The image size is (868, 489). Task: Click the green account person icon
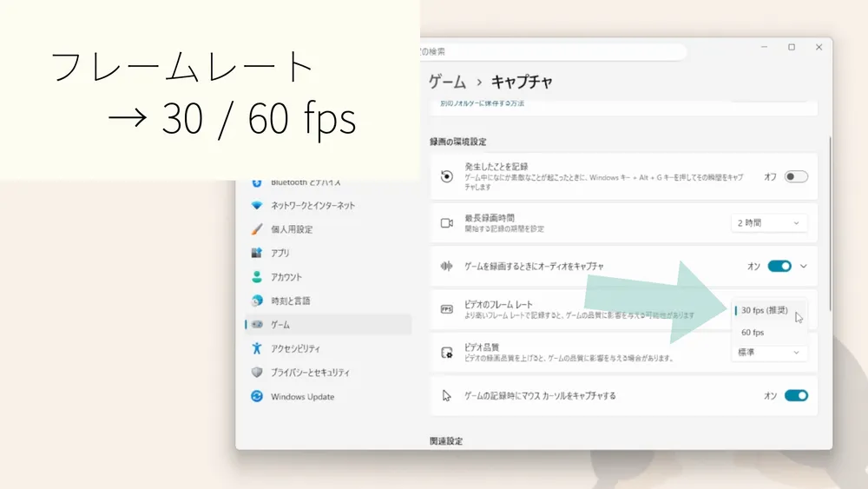(257, 277)
